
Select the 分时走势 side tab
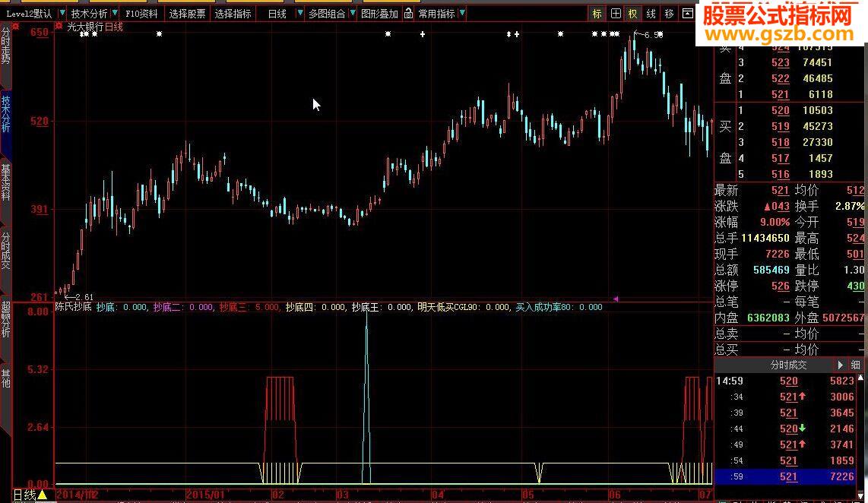pos(5,46)
